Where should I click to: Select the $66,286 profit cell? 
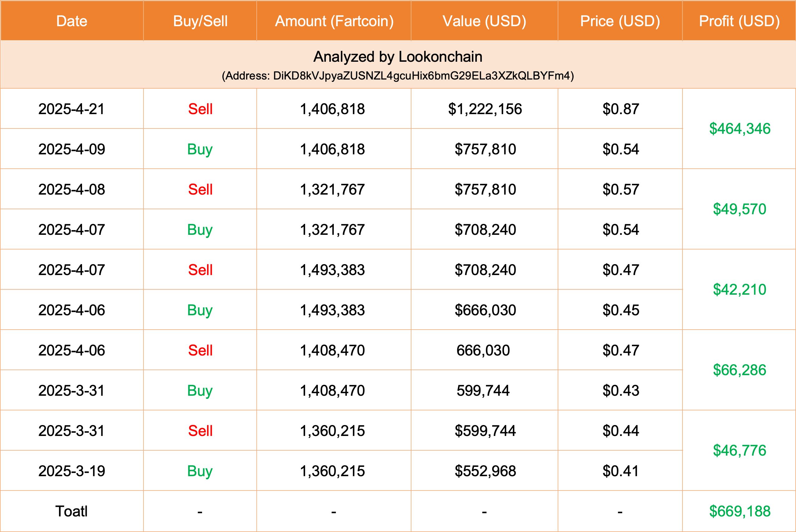tap(739, 370)
